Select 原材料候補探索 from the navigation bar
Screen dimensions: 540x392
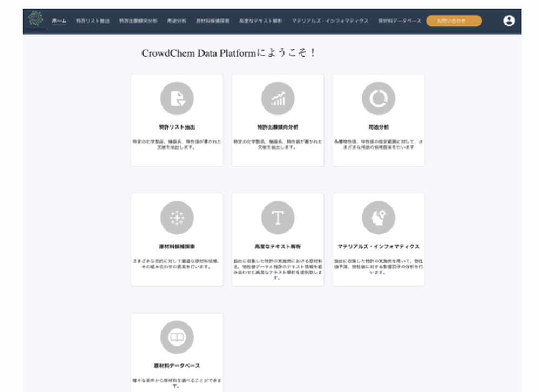click(212, 21)
